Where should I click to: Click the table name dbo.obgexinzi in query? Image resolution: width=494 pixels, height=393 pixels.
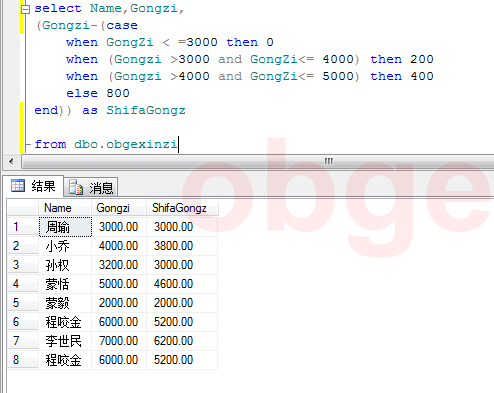click(126, 144)
